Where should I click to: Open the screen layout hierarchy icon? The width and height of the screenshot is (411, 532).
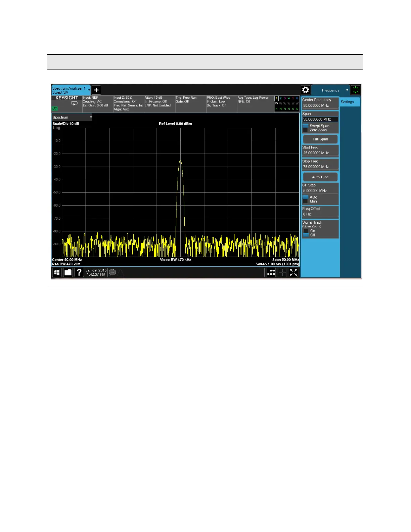271,272
